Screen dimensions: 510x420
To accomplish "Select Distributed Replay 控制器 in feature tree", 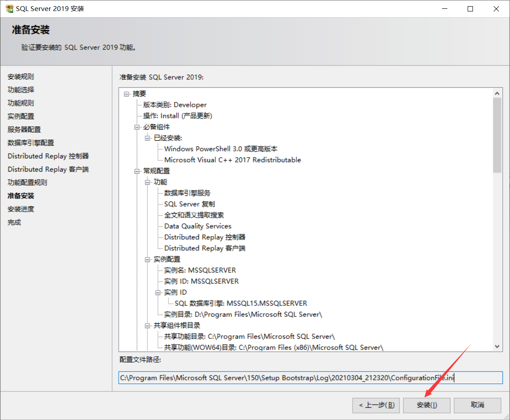I will tap(205, 237).
